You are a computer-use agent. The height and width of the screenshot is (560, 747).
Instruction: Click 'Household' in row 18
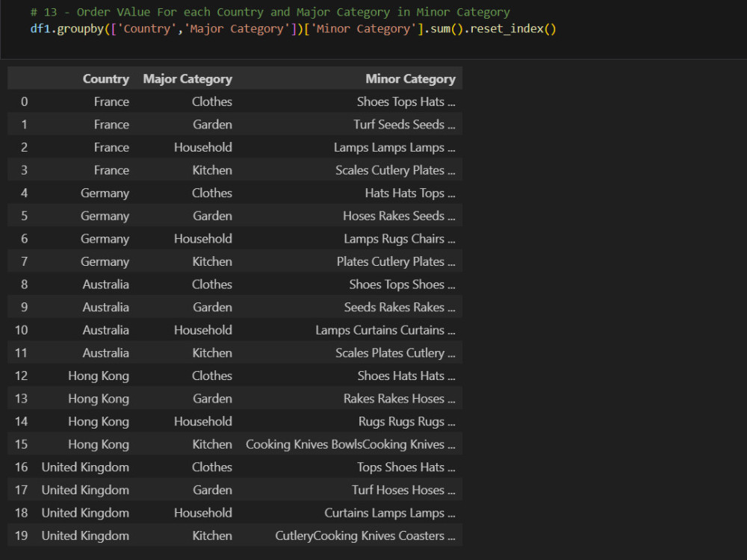(203, 513)
